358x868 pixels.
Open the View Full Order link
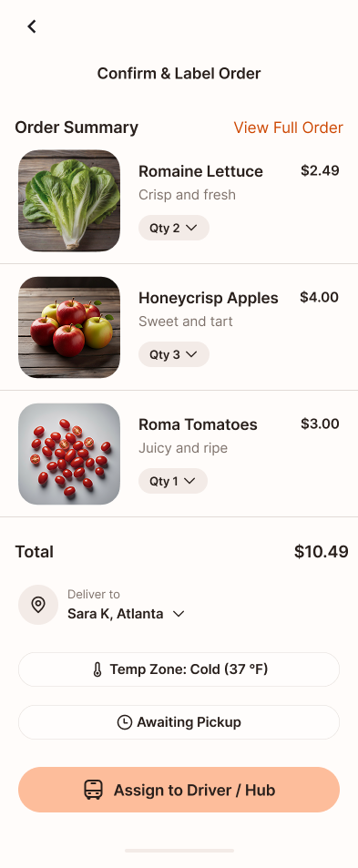[288, 128]
